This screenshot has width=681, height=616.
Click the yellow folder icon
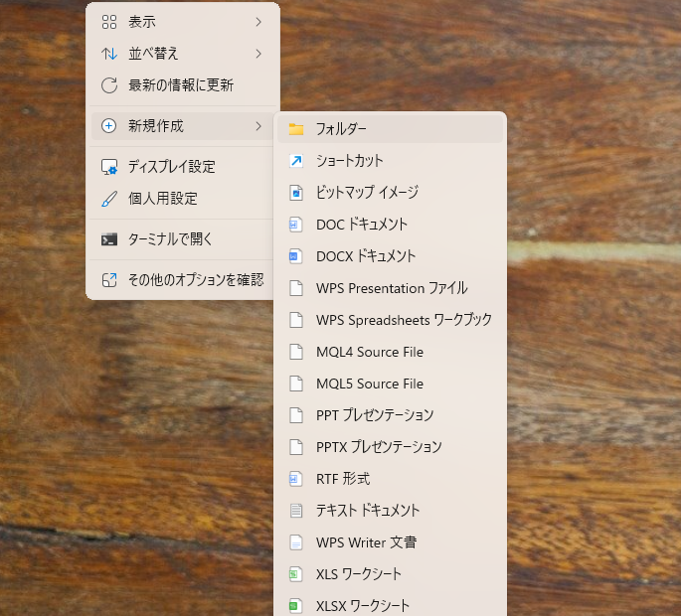point(296,129)
